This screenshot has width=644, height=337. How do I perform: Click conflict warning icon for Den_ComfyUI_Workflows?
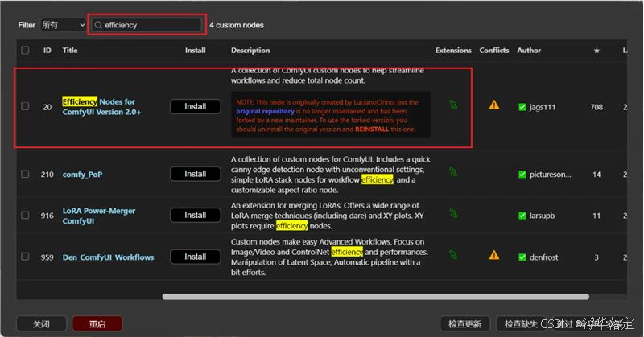coord(494,255)
